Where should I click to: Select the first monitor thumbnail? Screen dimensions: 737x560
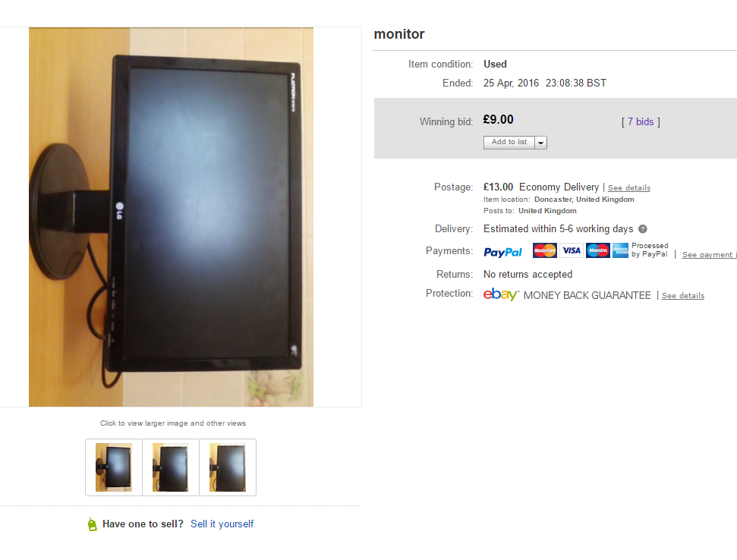tap(114, 467)
